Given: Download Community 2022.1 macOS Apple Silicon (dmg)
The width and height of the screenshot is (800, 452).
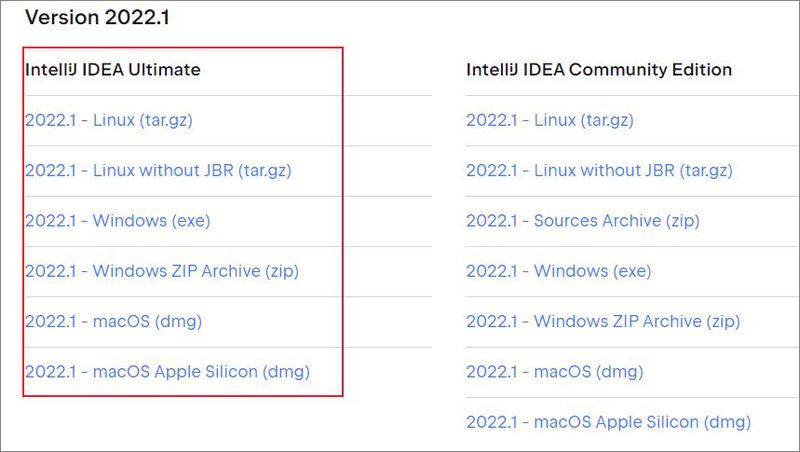Looking at the screenshot, I should point(608,422).
